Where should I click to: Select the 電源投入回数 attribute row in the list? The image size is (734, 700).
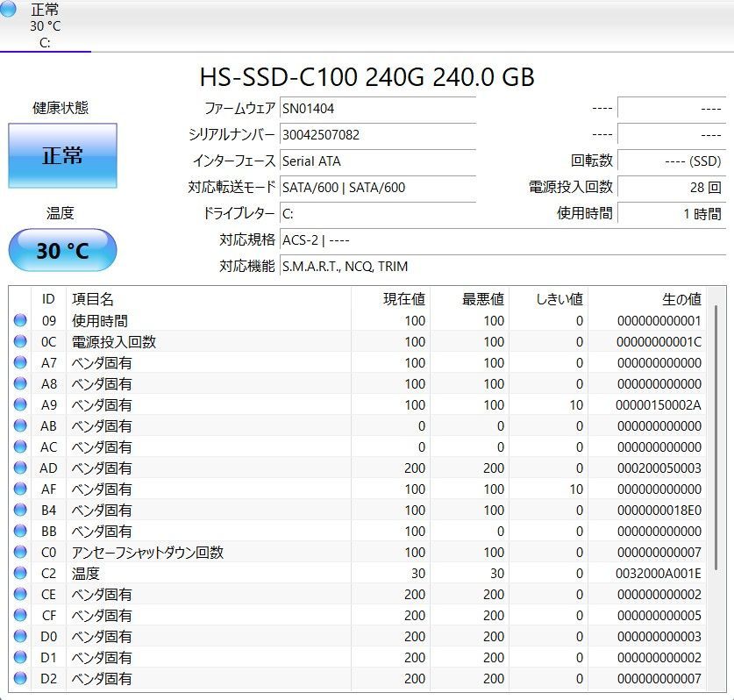tap(358, 342)
